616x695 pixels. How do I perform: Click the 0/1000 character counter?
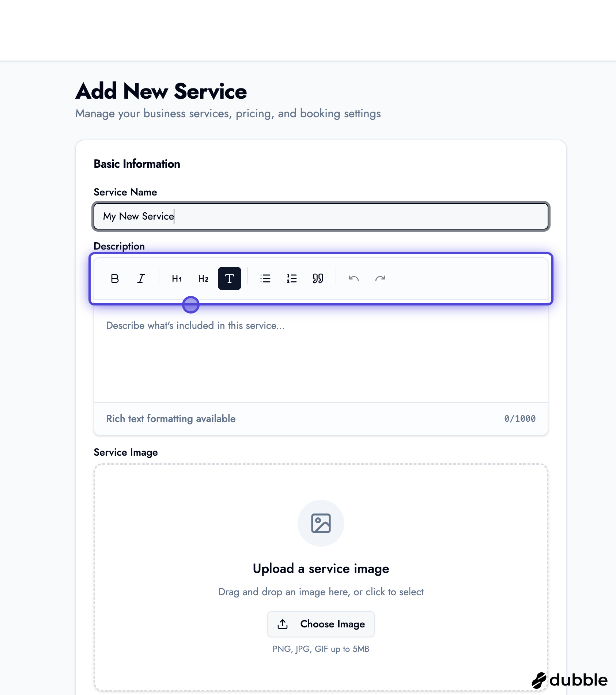click(x=519, y=419)
